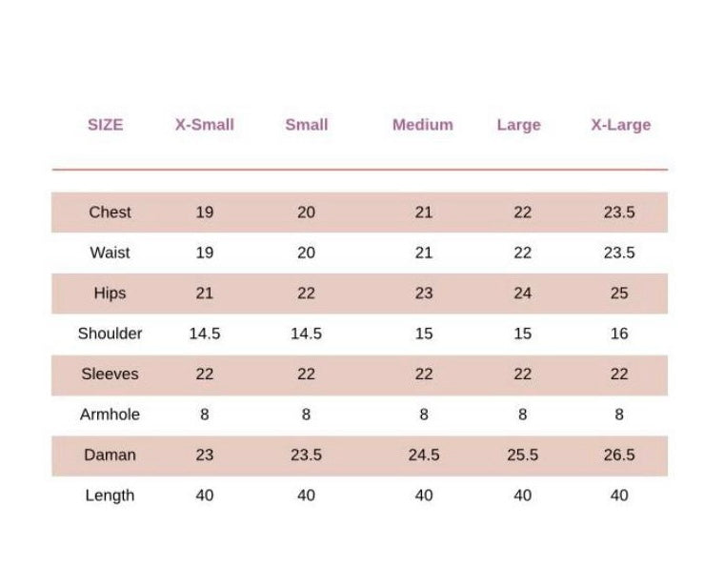Click the Daman row label
This screenshot has height=588, width=724.
click(x=110, y=456)
